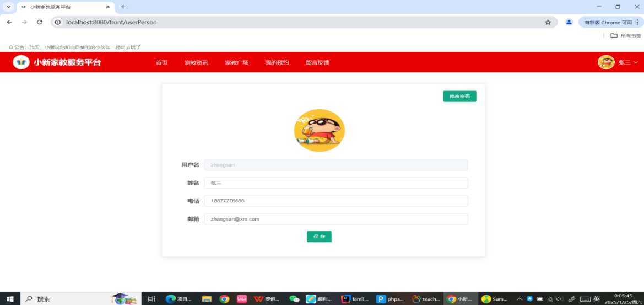The width and height of the screenshot is (644, 305).
Task: Click the 邮箱 input field
Action: tap(336, 219)
